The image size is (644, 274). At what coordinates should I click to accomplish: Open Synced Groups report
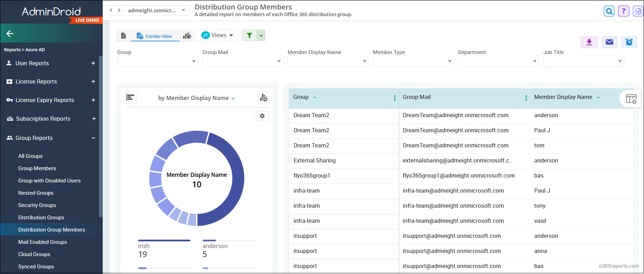[36, 267]
